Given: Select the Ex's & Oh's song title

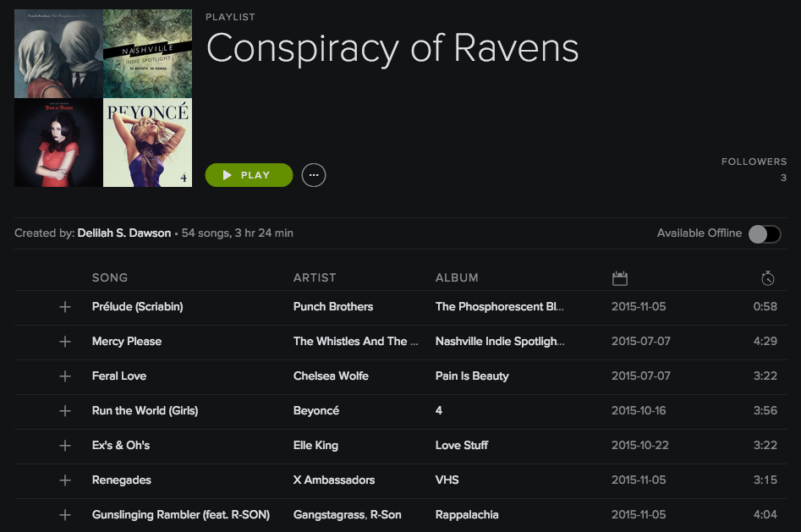Looking at the screenshot, I should point(121,446).
